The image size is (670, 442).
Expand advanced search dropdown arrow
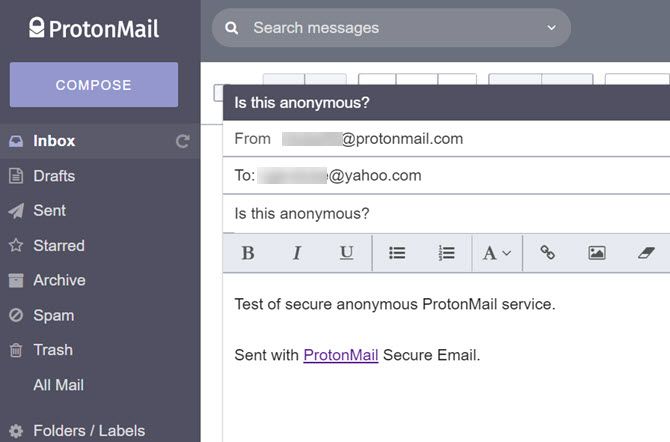tap(551, 28)
